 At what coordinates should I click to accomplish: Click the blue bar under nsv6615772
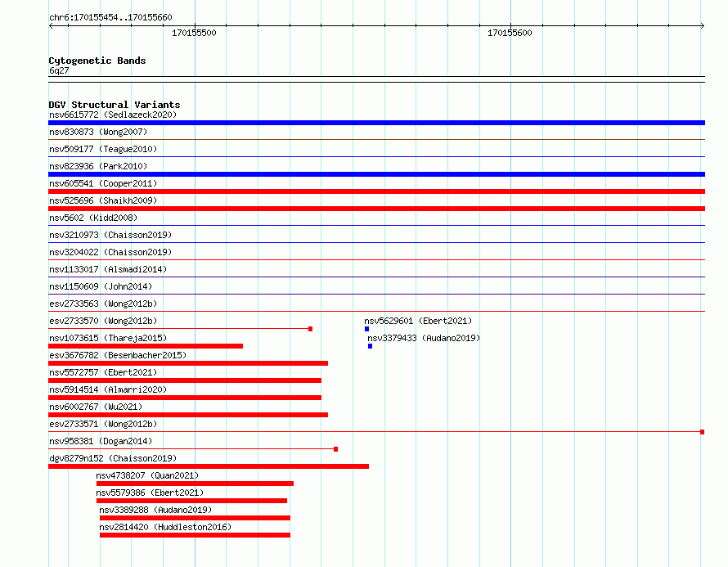(376, 123)
